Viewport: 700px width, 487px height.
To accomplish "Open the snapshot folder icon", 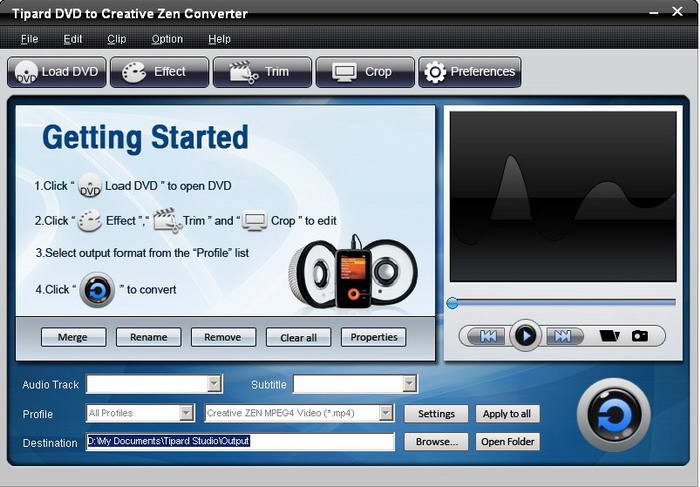I will click(x=609, y=336).
